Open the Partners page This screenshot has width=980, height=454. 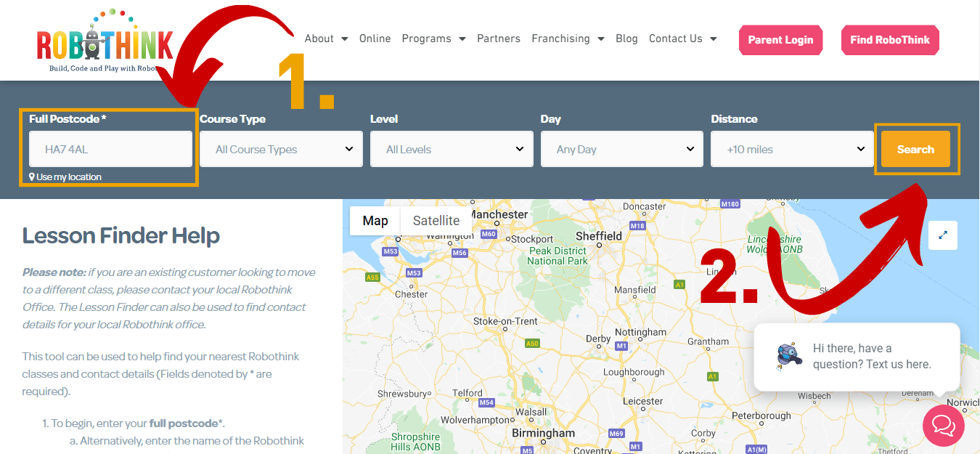click(499, 38)
